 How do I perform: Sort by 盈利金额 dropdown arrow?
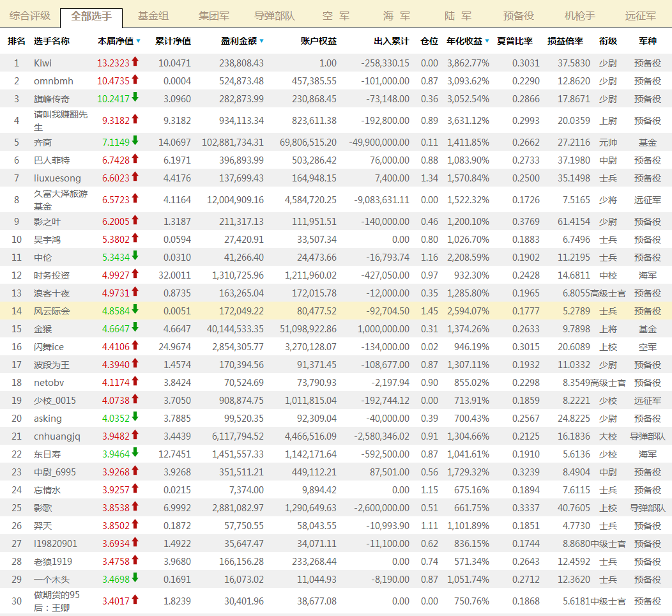coord(262,42)
